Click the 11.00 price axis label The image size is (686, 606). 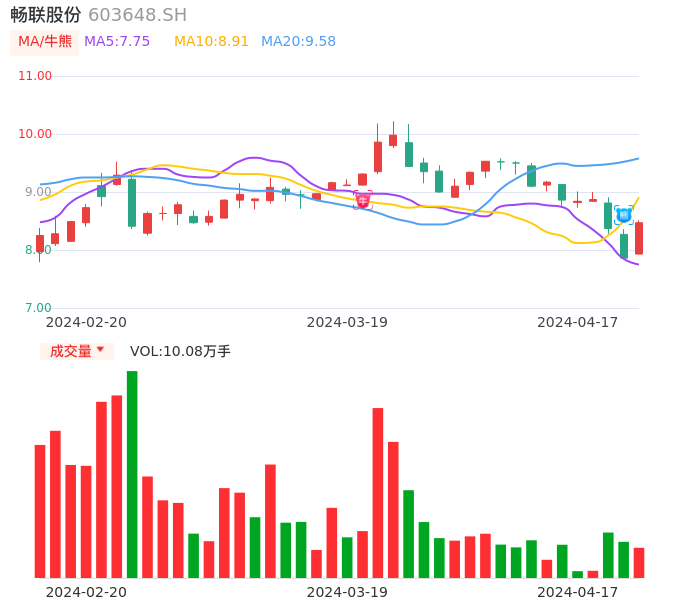[x=35, y=76]
